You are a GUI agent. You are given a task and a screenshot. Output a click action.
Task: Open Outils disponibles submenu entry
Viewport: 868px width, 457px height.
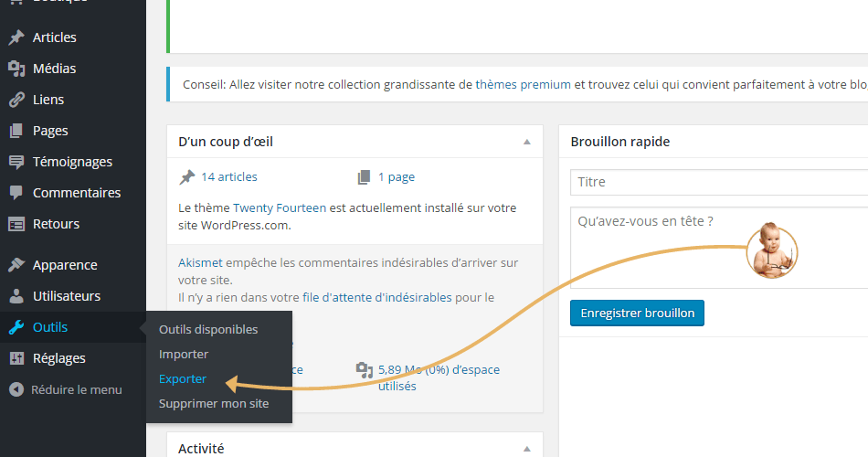click(x=208, y=329)
